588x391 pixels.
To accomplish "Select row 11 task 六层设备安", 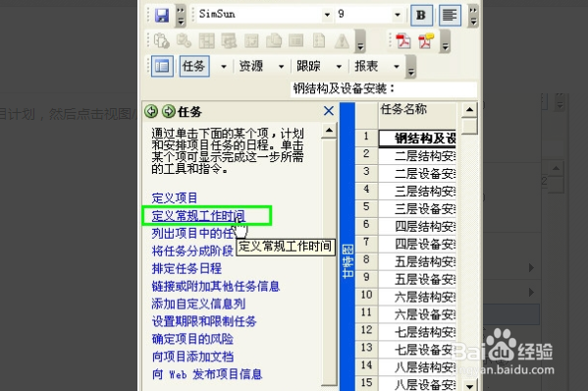I will click(417, 314).
